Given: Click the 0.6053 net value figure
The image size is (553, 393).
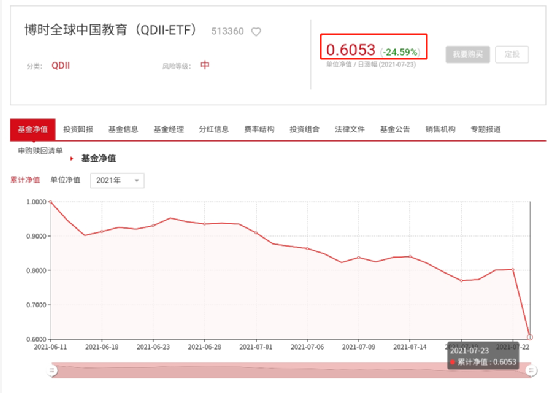Looking at the screenshot, I should [351, 50].
